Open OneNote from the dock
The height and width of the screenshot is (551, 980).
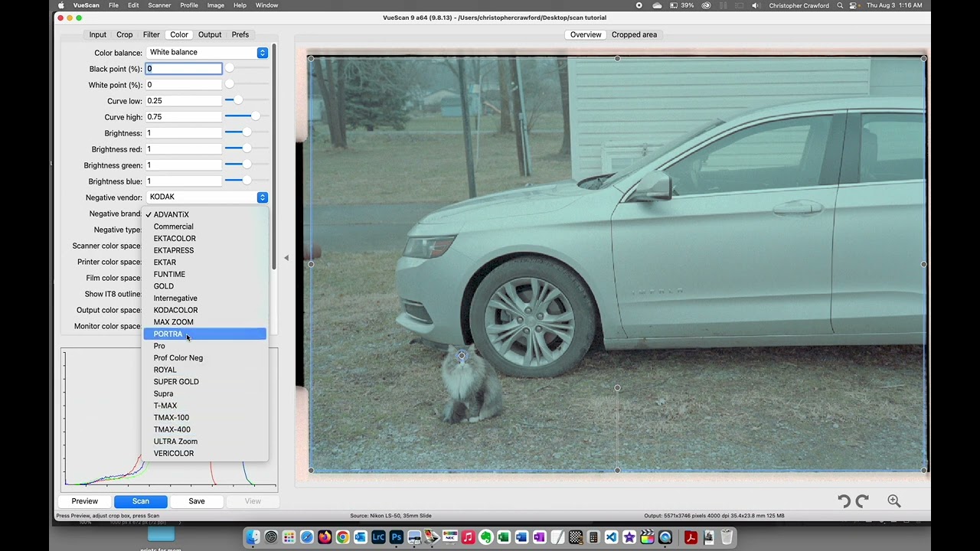(540, 537)
